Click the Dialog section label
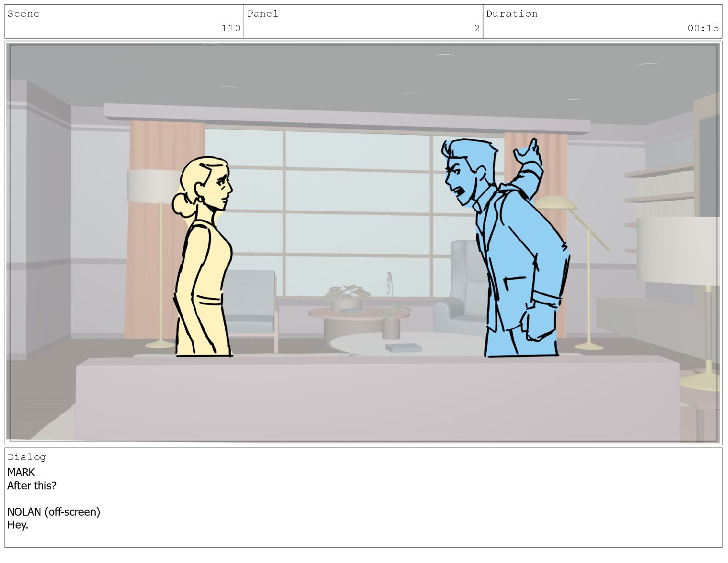The height and width of the screenshot is (563, 728). (x=27, y=457)
